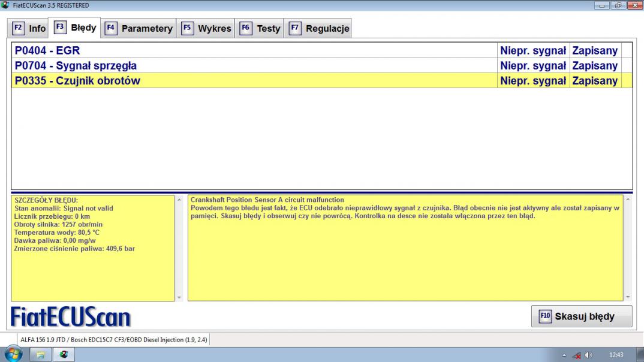Click Crankshaft Position Sensor A description title
Viewport: 644px width, 362px height.
click(267, 200)
